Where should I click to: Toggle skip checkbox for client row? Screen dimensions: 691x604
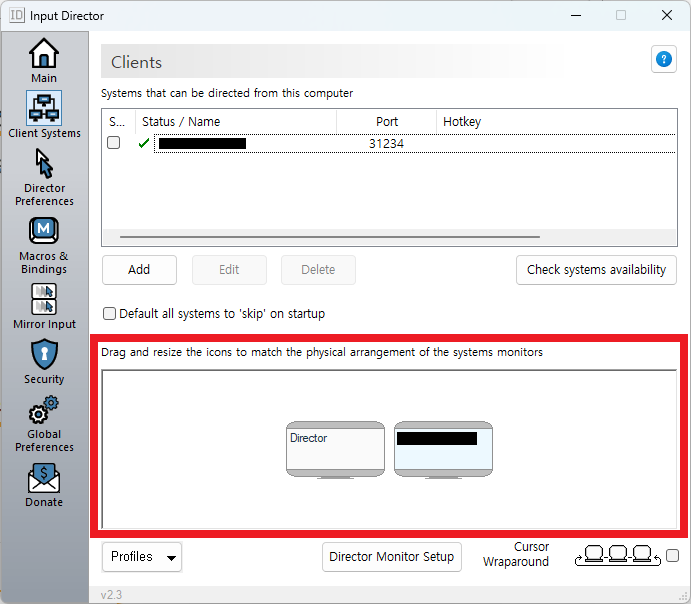(114, 143)
